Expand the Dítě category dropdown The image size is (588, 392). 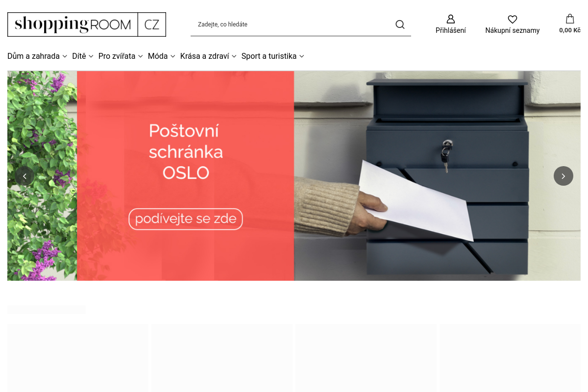83,56
